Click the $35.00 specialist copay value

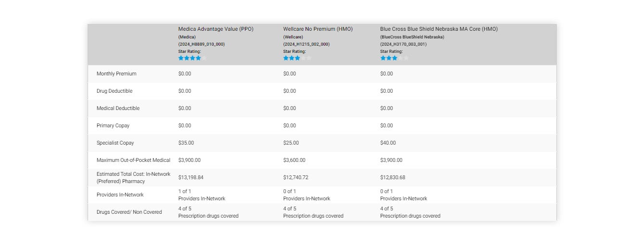pyautogui.click(x=186, y=143)
